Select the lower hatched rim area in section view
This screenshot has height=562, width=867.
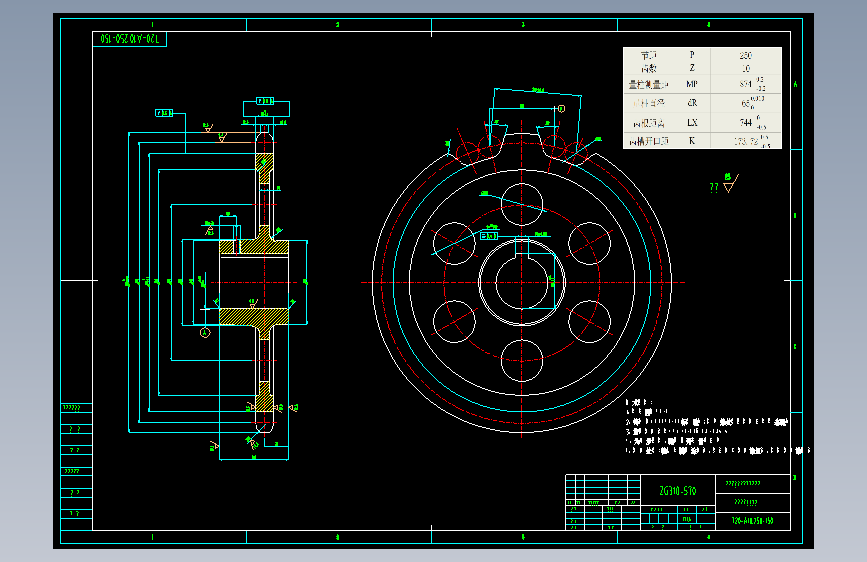tap(264, 396)
